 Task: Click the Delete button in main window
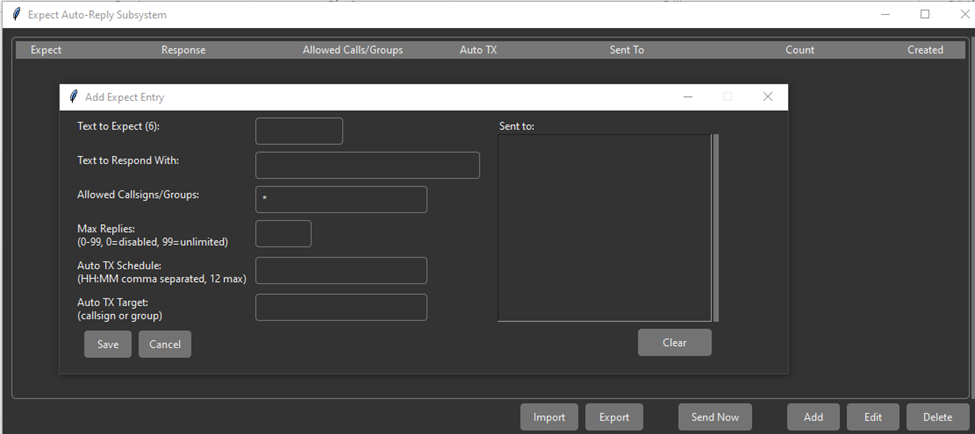(937, 417)
